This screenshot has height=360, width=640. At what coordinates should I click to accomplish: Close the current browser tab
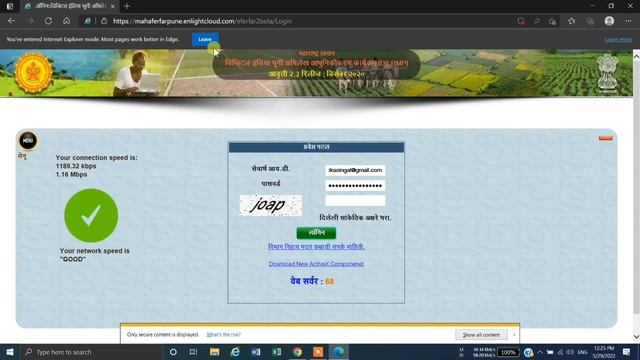coord(113,6)
